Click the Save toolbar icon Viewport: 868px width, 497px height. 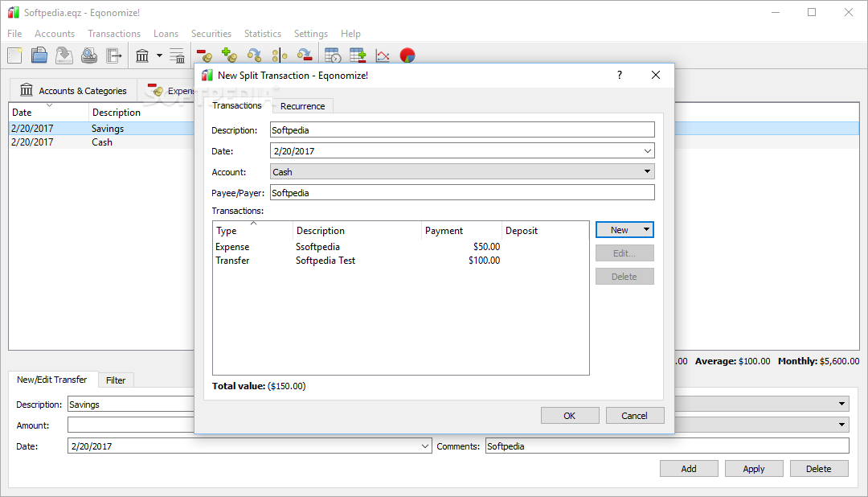(64, 55)
